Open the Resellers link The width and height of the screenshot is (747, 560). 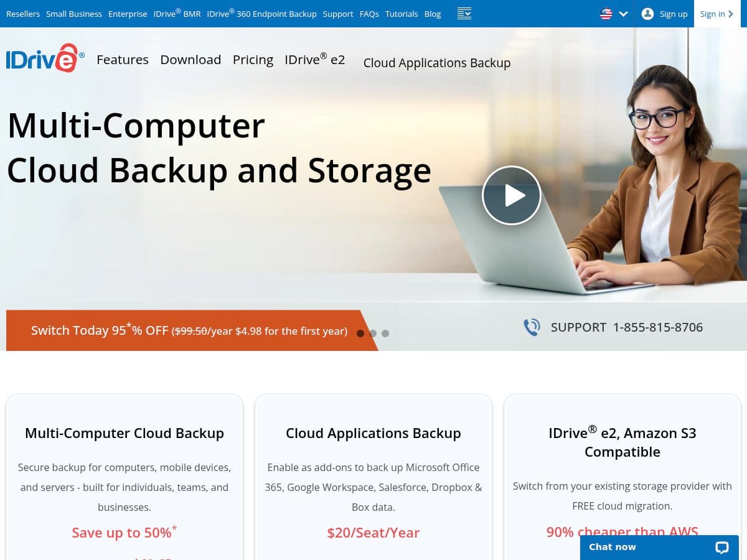(x=23, y=14)
